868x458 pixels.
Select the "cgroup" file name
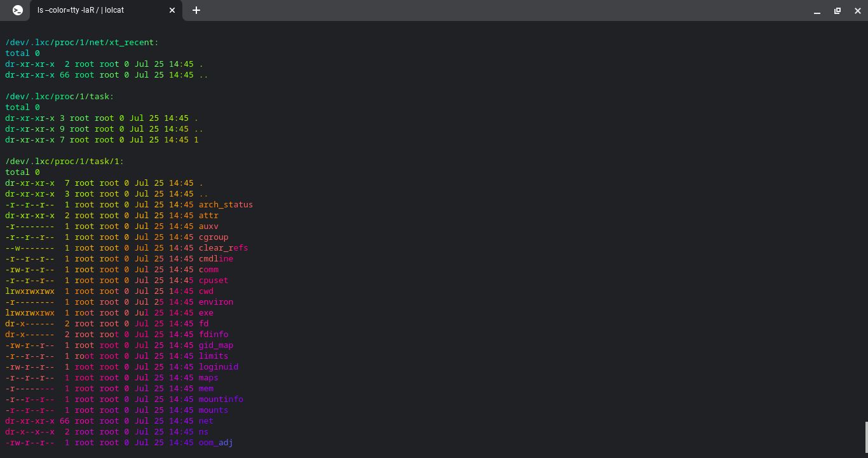click(213, 237)
